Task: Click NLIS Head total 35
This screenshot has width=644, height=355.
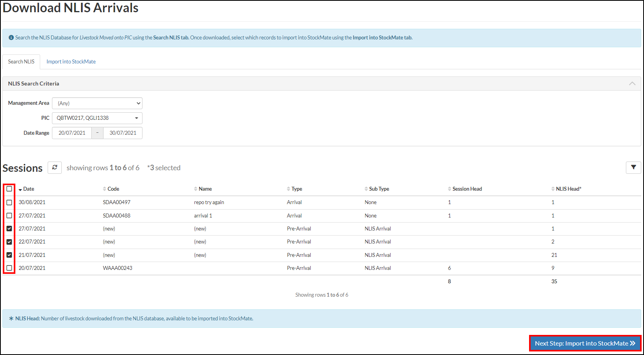Action: pos(554,281)
